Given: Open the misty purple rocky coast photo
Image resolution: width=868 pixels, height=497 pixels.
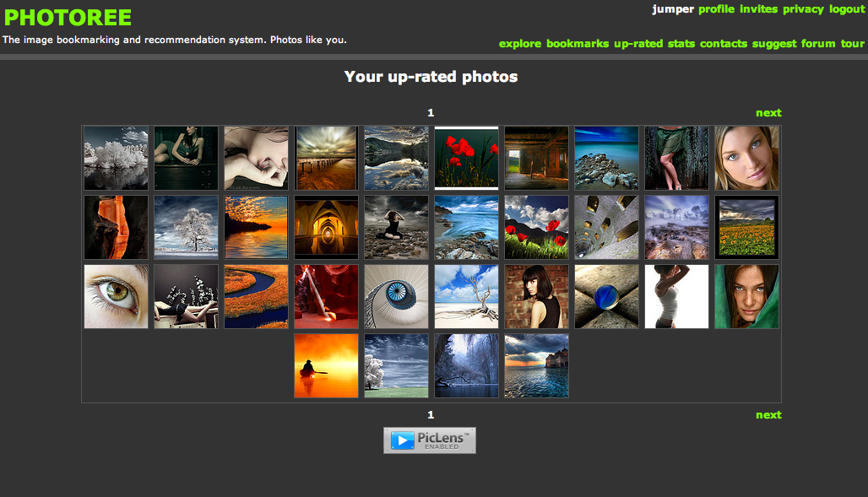Looking at the screenshot, I should coord(676,228).
